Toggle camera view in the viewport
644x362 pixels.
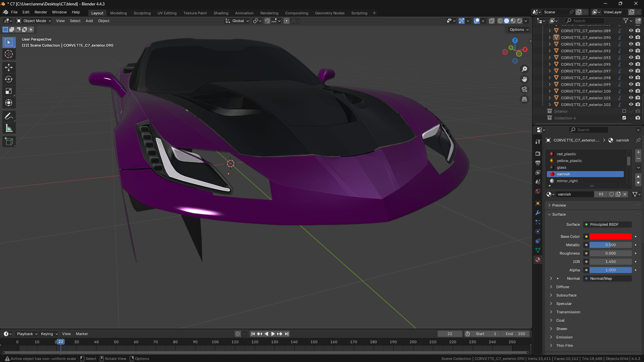[524, 89]
